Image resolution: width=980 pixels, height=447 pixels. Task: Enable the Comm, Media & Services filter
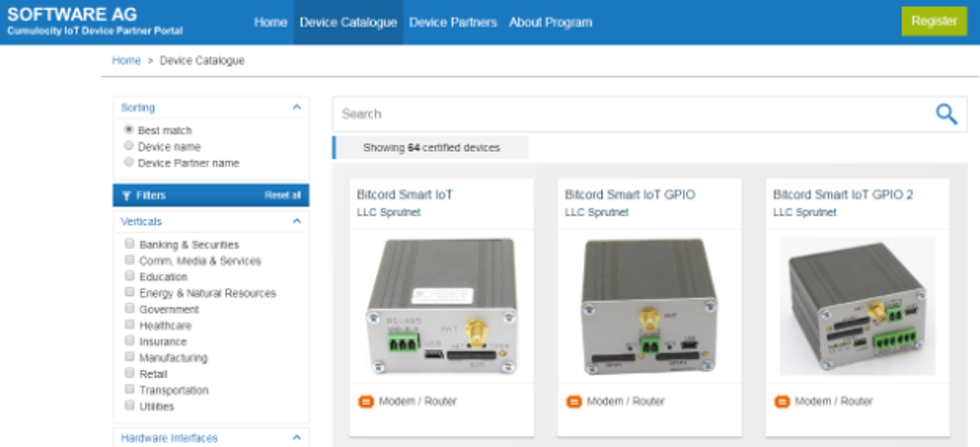[x=129, y=260]
